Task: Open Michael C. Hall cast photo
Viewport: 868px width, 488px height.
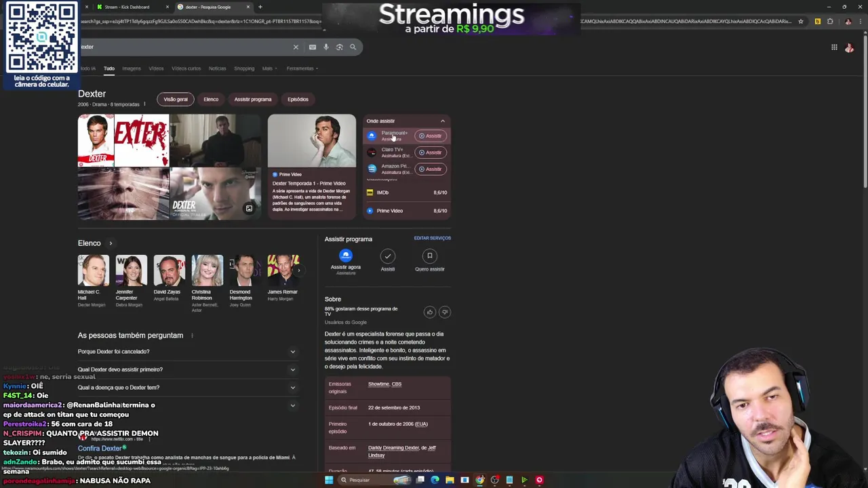Action: click(93, 270)
